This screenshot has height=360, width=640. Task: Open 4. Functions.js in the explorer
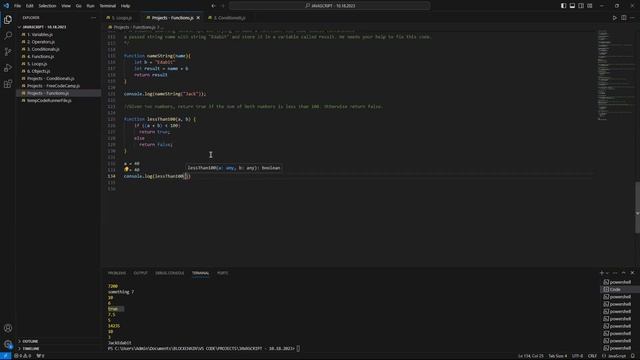(58, 56)
